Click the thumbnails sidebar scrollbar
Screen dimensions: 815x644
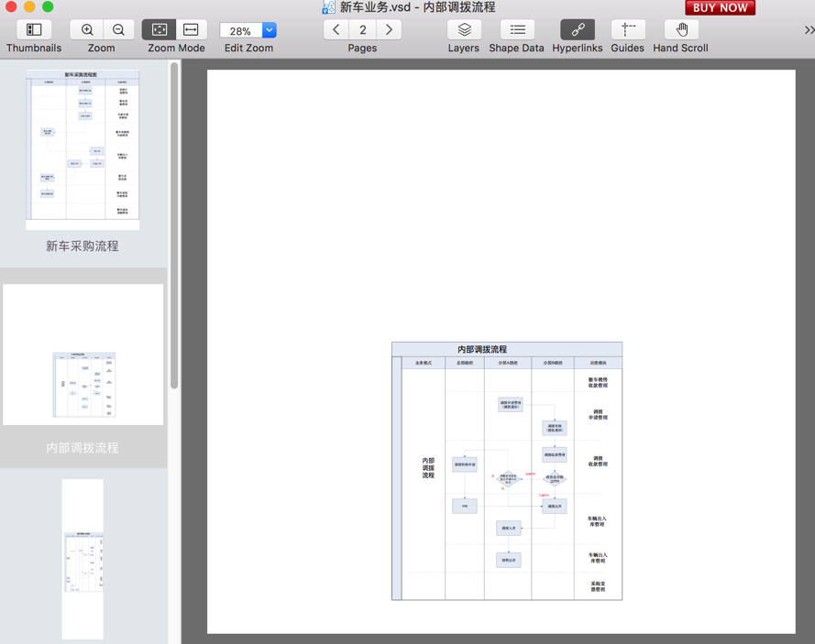pyautogui.click(x=174, y=224)
